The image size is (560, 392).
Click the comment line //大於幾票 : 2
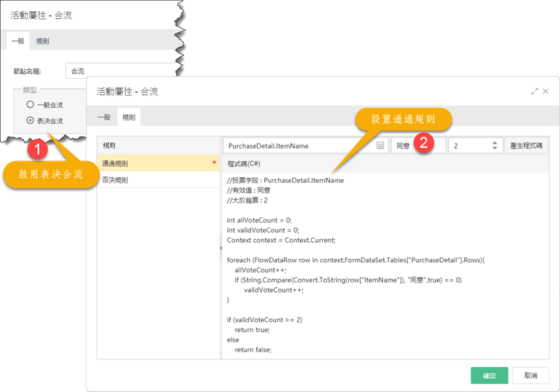(247, 200)
